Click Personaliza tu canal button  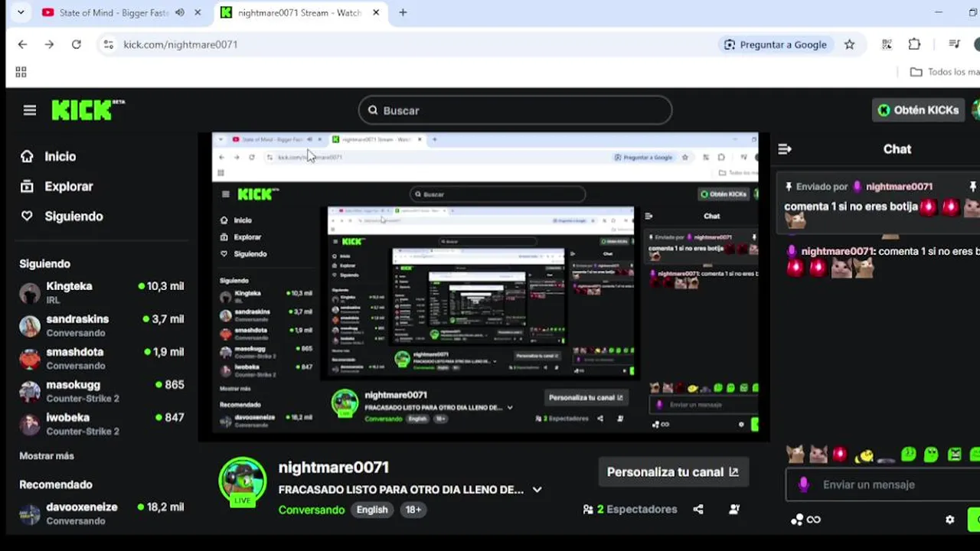coord(673,472)
